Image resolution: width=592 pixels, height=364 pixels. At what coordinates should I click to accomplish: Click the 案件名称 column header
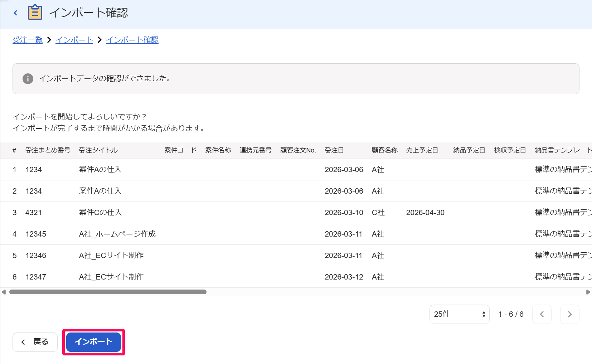click(x=218, y=150)
